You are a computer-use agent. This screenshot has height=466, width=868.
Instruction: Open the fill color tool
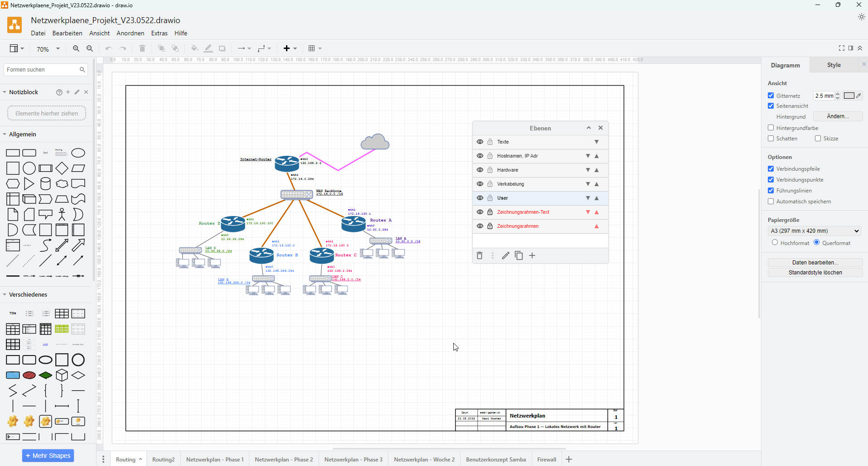(194, 48)
